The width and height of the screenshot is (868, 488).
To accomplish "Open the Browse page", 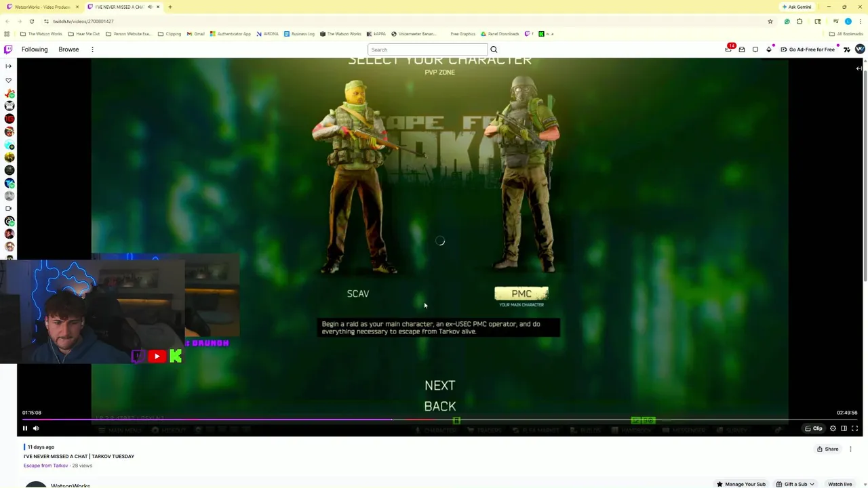I will (x=68, y=49).
